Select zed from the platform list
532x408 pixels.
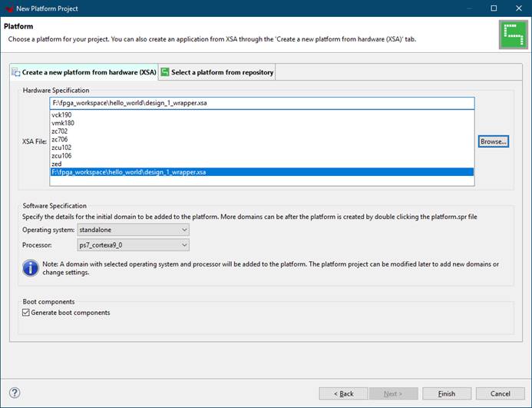57,164
